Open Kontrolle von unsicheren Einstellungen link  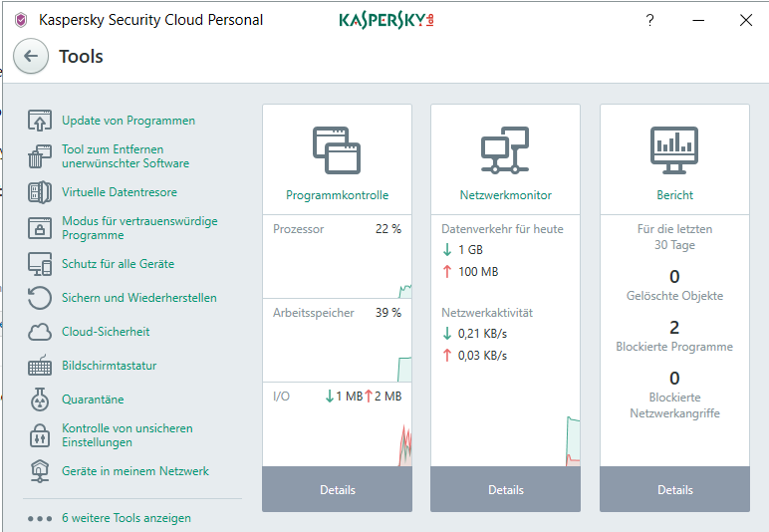pyautogui.click(x=127, y=435)
